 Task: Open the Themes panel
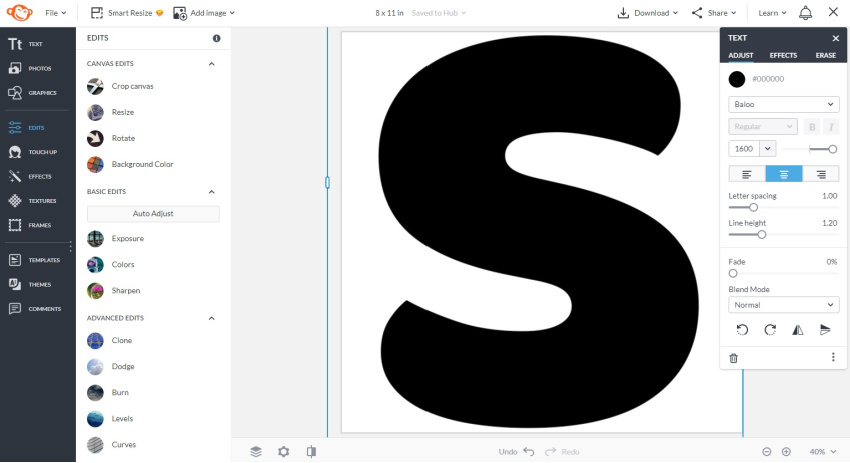(x=30, y=284)
